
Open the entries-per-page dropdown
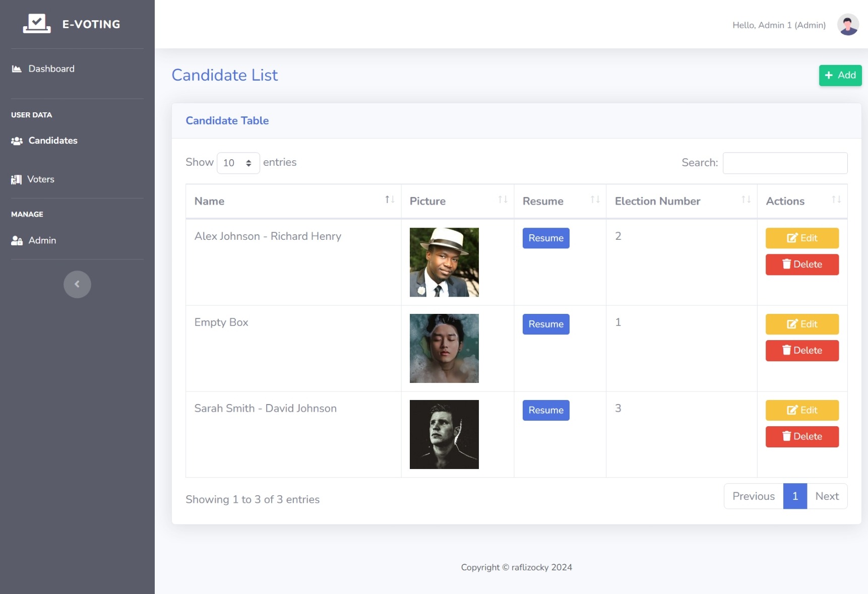[238, 163]
